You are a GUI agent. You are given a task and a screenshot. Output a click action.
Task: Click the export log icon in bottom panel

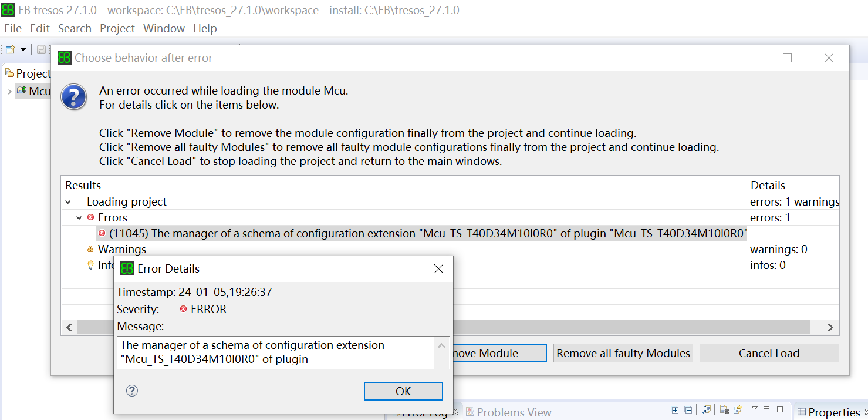(738, 409)
